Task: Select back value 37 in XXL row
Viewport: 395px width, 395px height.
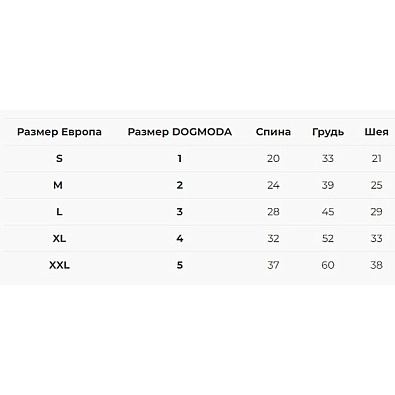Action: pyautogui.click(x=273, y=265)
